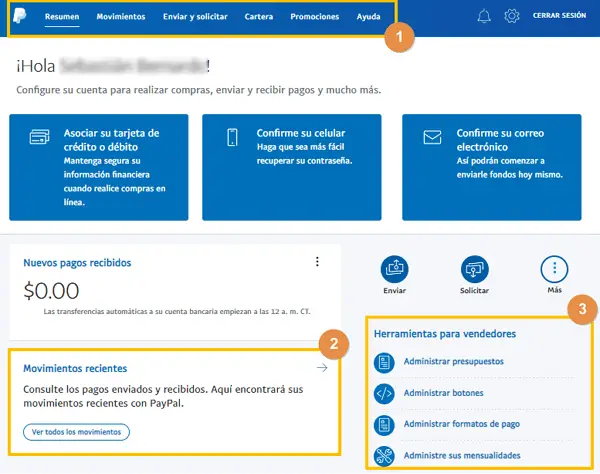The image size is (600, 474).
Task: Click the Solicitar label
Action: (474, 290)
